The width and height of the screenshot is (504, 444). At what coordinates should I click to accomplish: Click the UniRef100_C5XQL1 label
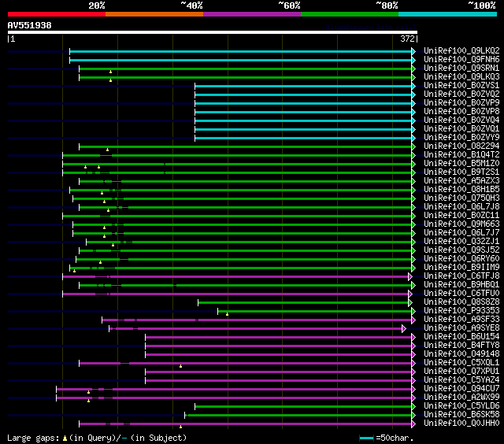click(461, 363)
